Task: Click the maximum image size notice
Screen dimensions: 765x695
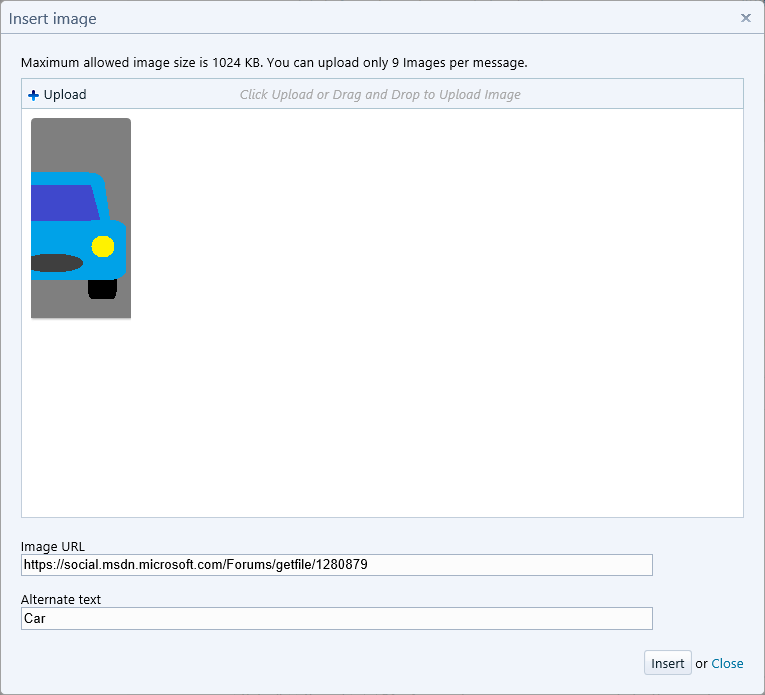Action: 274,63
